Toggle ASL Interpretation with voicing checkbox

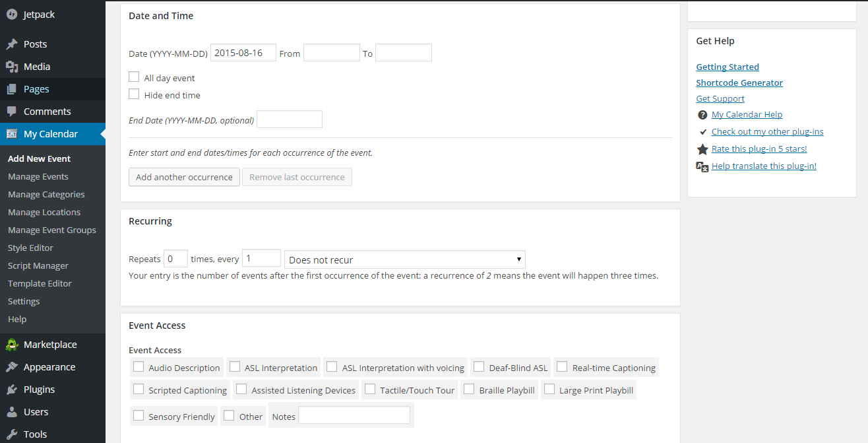click(332, 367)
